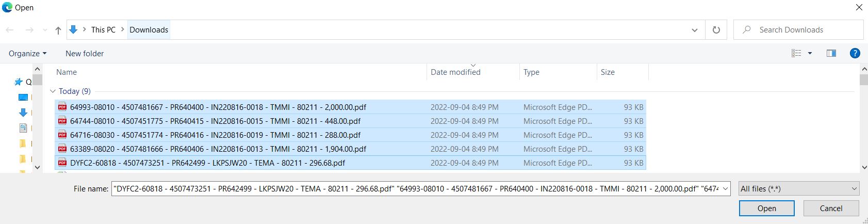Open Quick access star in navigation pane
The image size is (868, 224).
tap(19, 82)
